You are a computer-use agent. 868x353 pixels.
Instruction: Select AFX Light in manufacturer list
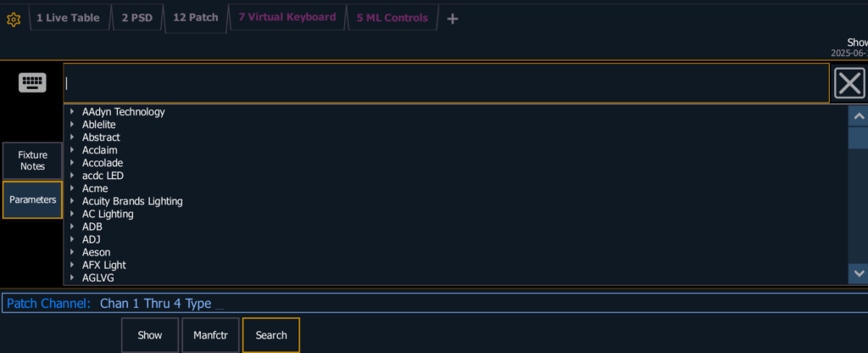[x=104, y=265]
